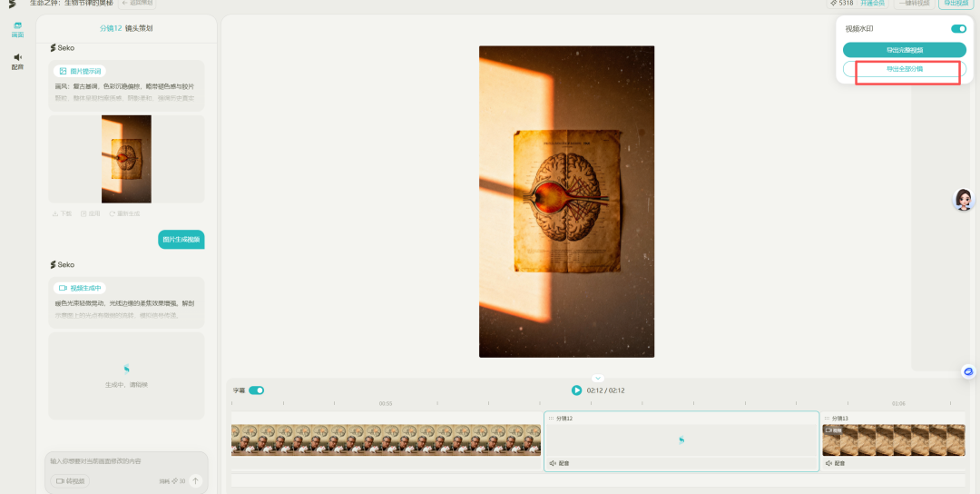
Task: Open the 画面 panel in the sidebar
Action: coord(17,29)
